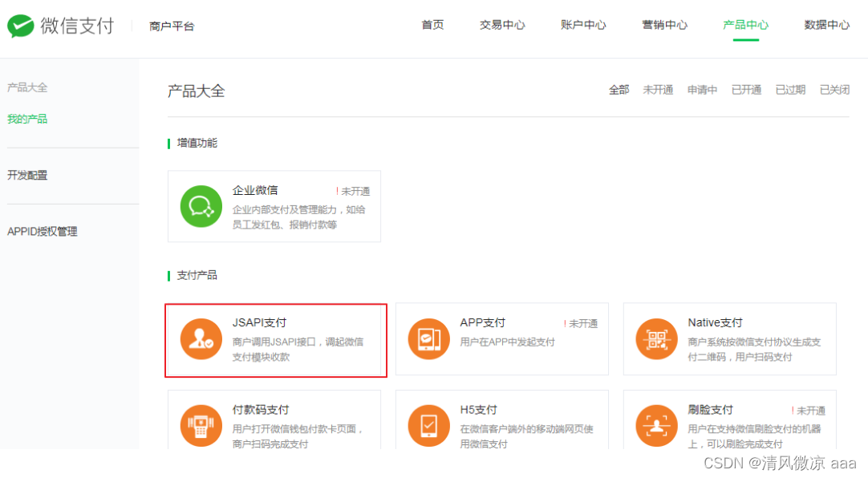The image size is (868, 478).
Task: Filter products by 已过期
Action: pyautogui.click(x=790, y=90)
